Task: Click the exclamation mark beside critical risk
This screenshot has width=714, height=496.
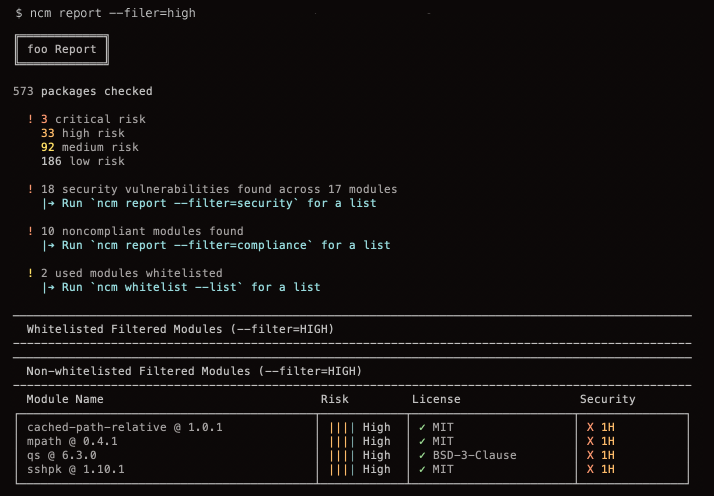Action: click(31, 119)
